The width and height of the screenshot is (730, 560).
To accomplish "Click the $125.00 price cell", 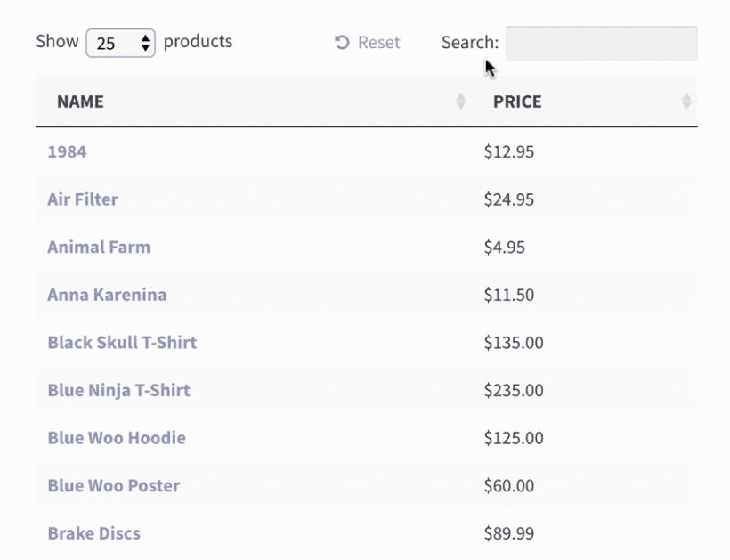I will (x=514, y=438).
